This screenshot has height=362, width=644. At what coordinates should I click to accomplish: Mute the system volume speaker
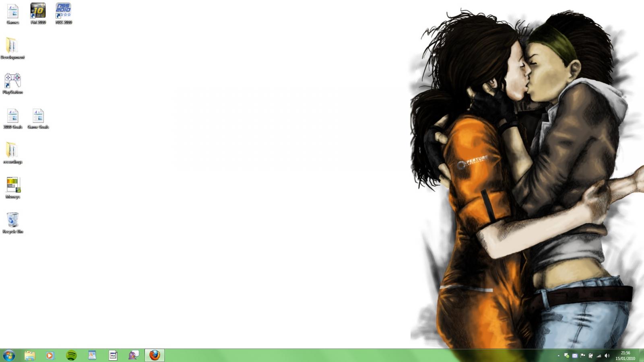[x=607, y=356]
